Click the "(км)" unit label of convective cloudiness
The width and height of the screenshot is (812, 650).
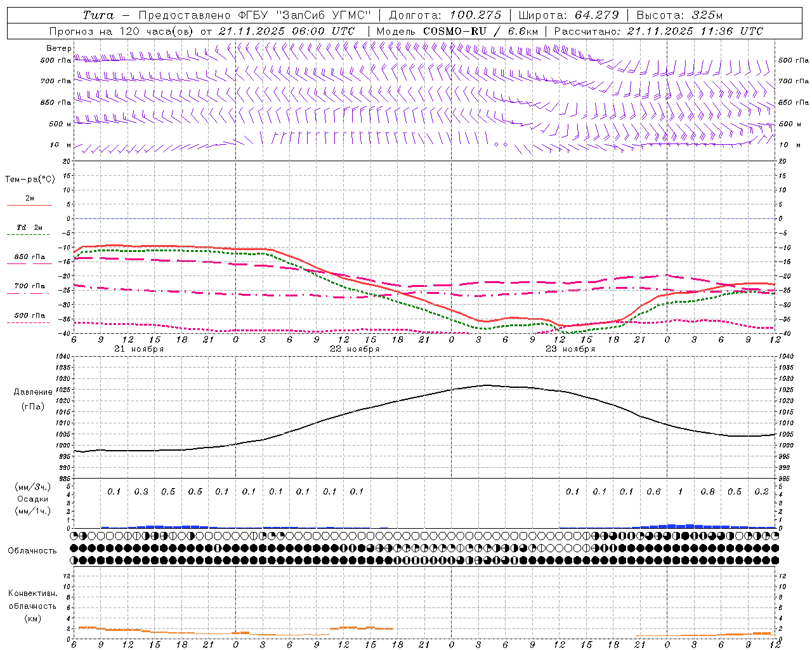(x=32, y=618)
